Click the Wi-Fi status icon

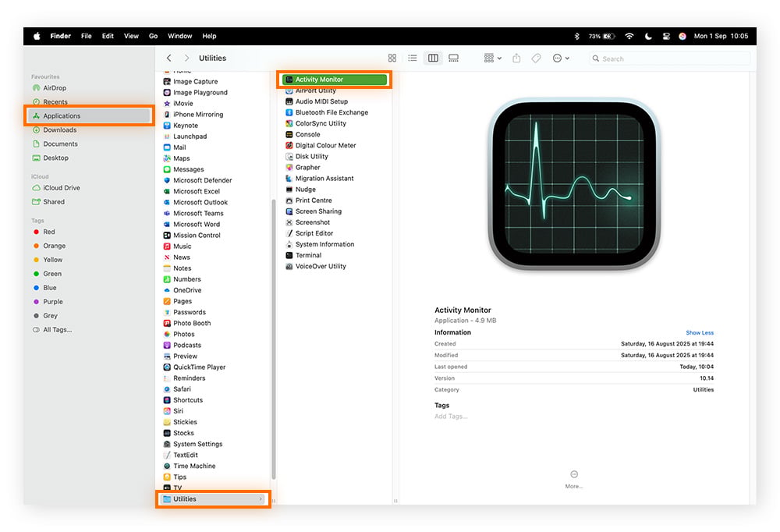629,36
